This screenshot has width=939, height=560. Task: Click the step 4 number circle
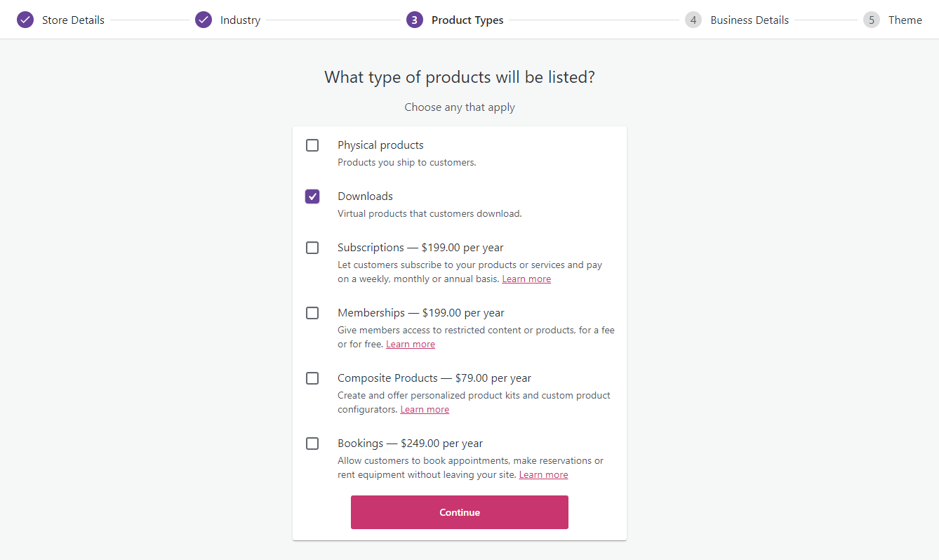click(x=693, y=20)
